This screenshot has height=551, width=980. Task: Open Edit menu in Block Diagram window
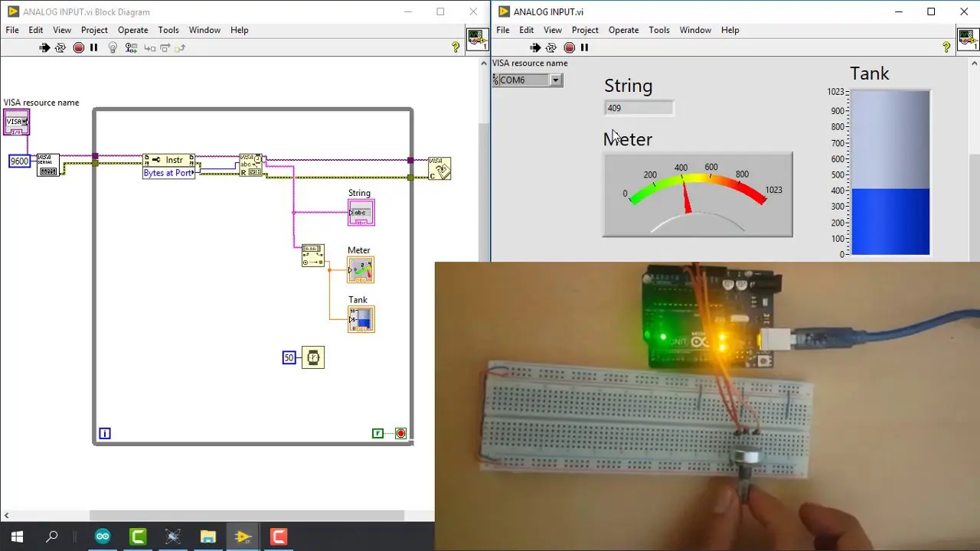tap(36, 30)
